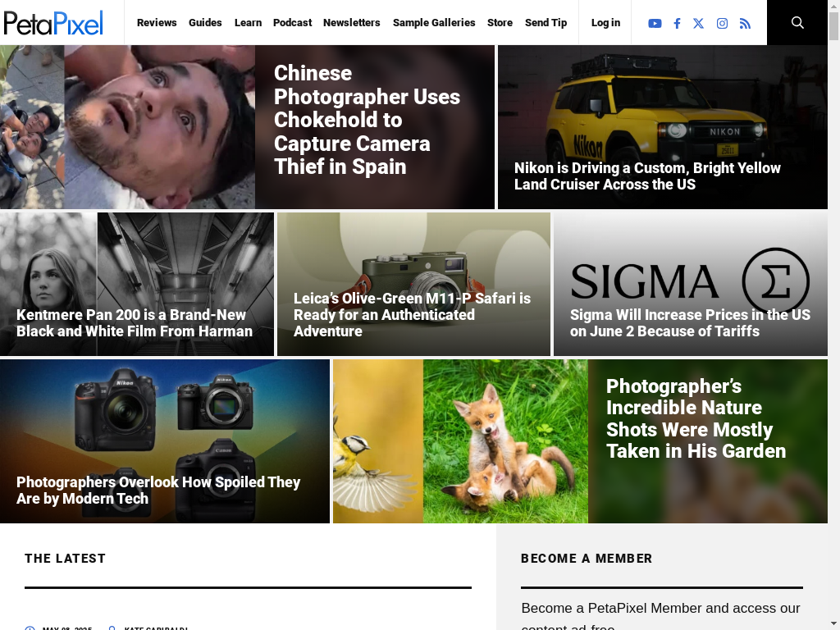Open Incredible Nature Shots garden article
This screenshot has height=630, width=840.
696,418
